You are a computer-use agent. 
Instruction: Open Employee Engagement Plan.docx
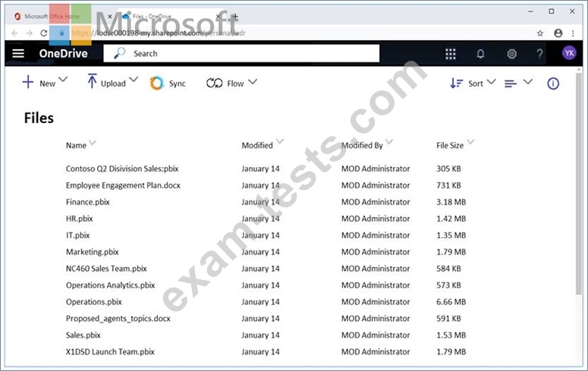(x=123, y=185)
